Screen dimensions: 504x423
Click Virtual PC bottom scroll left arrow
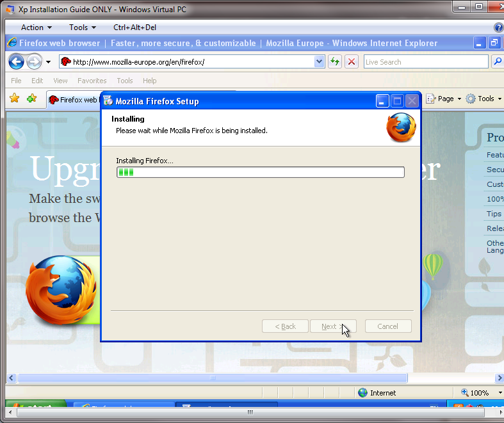click(x=10, y=412)
